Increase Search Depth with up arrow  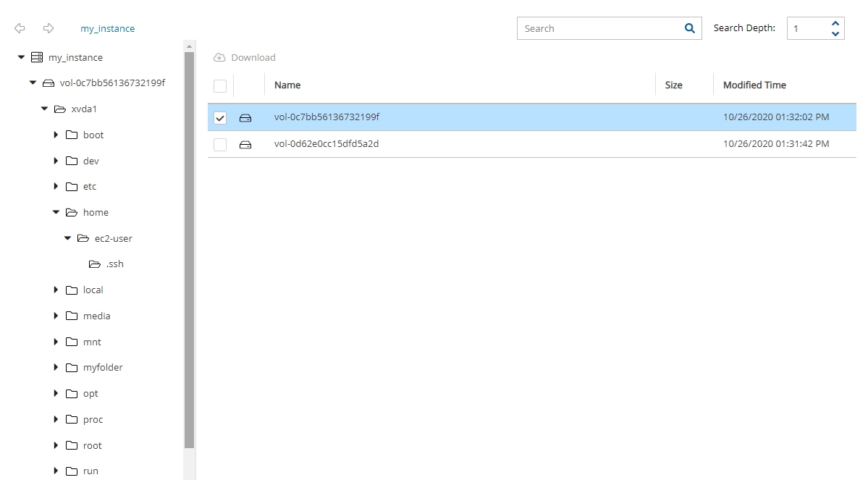pos(835,23)
